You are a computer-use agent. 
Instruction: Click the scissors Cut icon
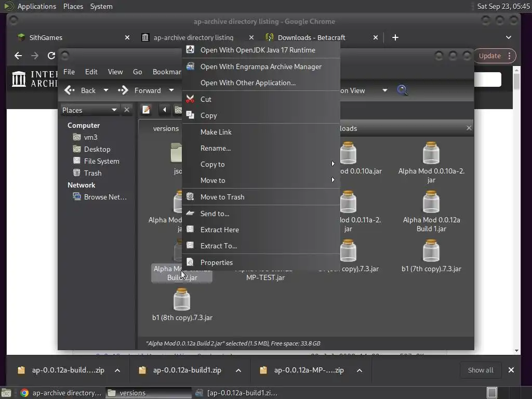[x=190, y=99]
